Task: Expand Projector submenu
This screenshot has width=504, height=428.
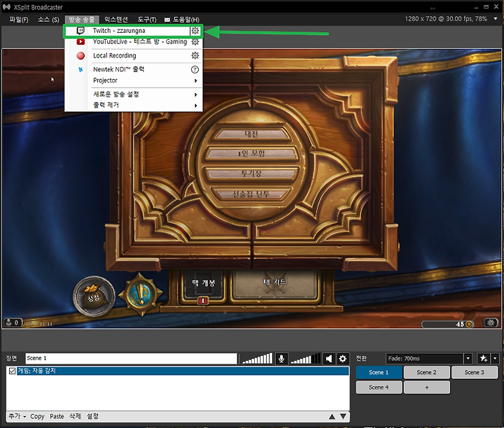Action: click(x=196, y=80)
